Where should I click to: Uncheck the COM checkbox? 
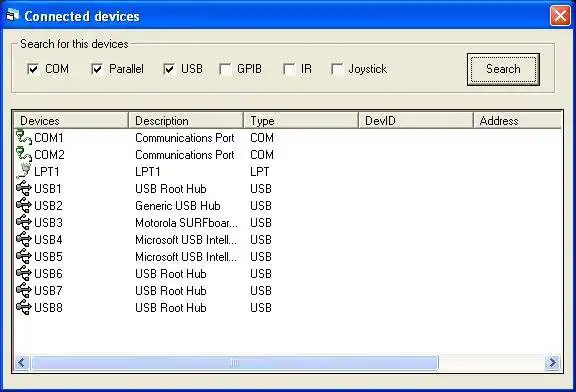coord(33,69)
